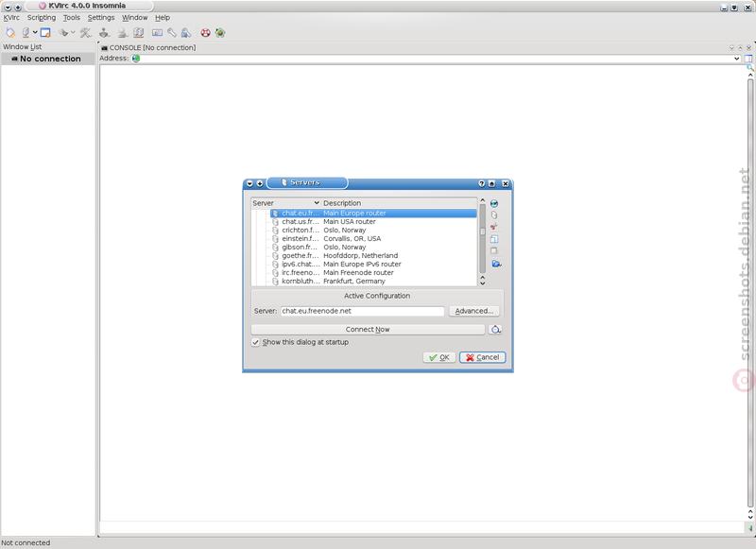Open the servers toolbar icon with two computers

(138, 33)
